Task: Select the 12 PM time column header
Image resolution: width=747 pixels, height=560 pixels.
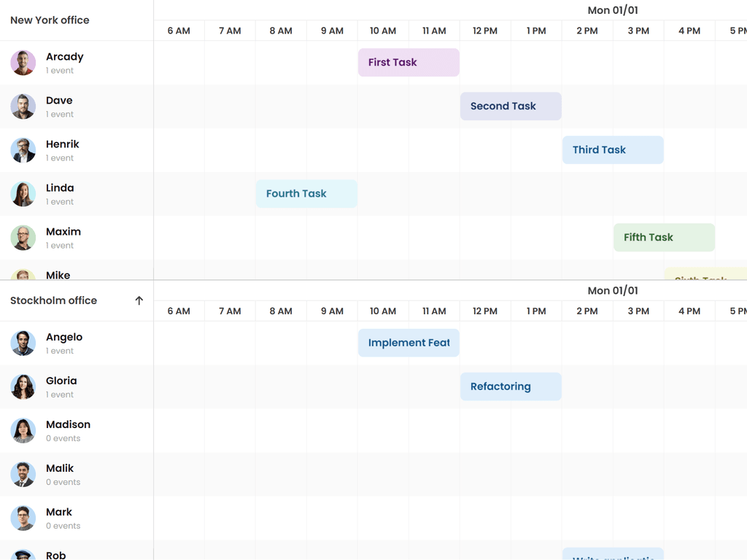Action: click(484, 31)
